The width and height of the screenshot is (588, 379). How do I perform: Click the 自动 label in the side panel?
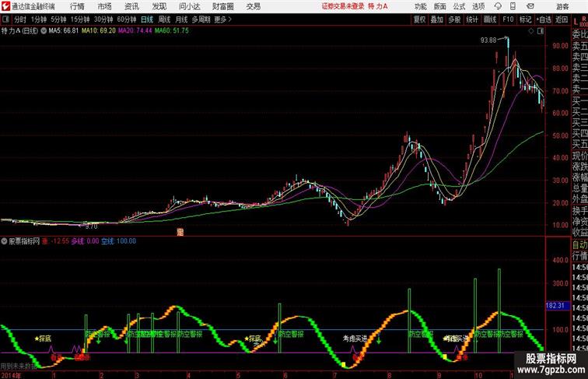(579, 245)
